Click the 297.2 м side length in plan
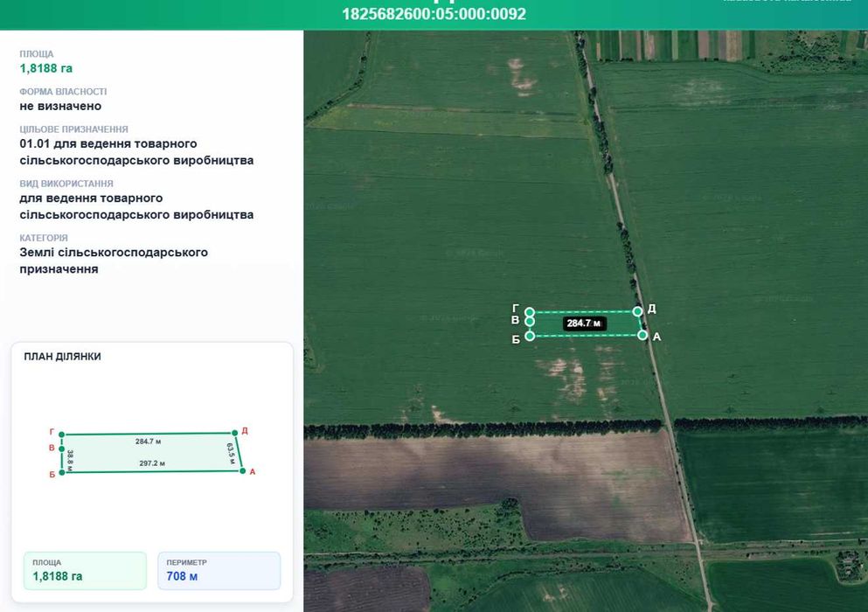The height and width of the screenshot is (612, 868). [152, 463]
